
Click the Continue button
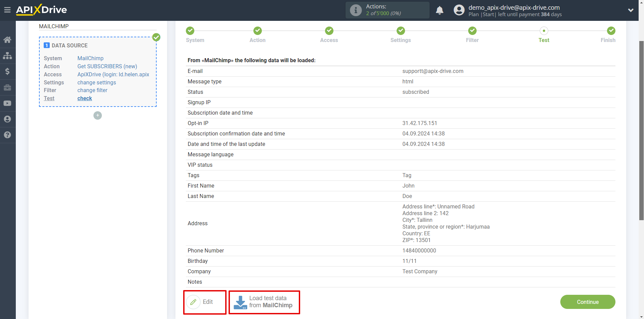point(588,302)
